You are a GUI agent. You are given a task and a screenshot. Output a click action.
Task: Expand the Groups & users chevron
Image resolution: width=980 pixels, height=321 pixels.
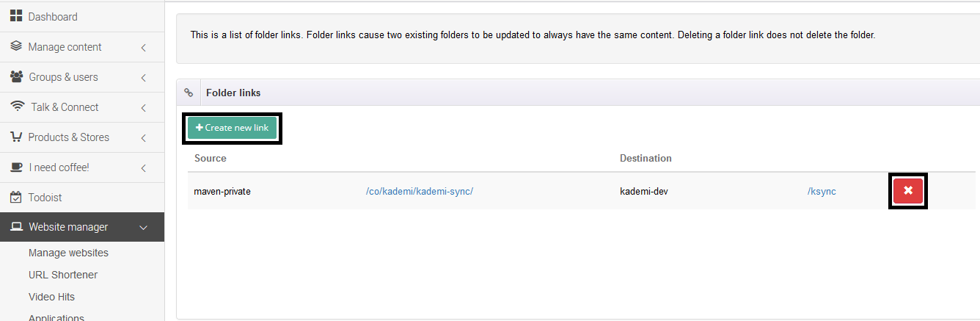click(143, 77)
